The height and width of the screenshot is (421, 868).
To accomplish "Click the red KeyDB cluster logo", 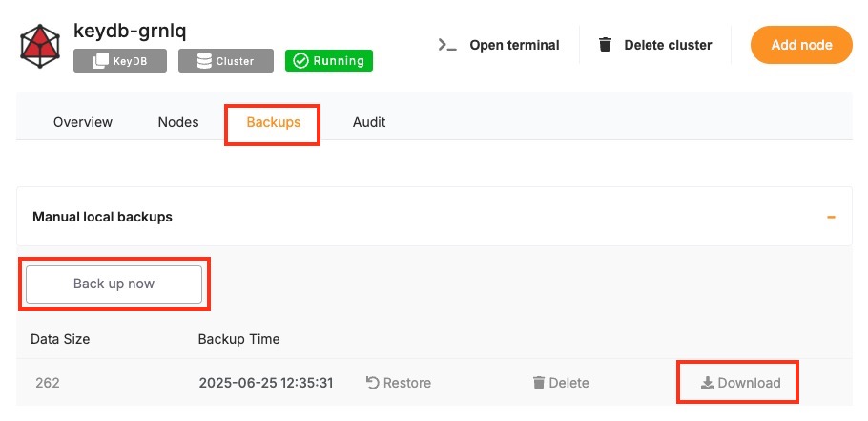I will pyautogui.click(x=41, y=45).
